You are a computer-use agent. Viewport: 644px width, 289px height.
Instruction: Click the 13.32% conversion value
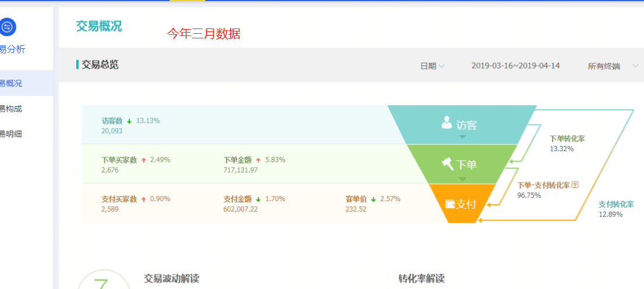click(562, 149)
